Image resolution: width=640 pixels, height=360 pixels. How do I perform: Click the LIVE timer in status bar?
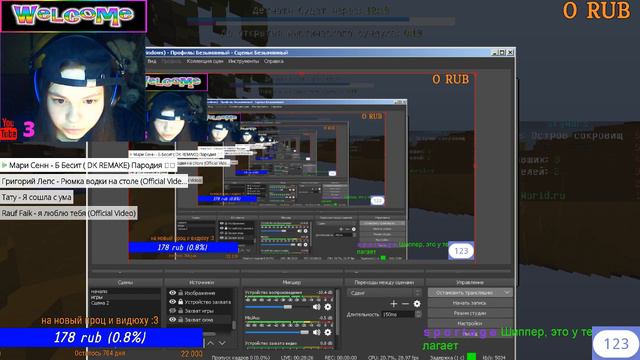point(296,357)
